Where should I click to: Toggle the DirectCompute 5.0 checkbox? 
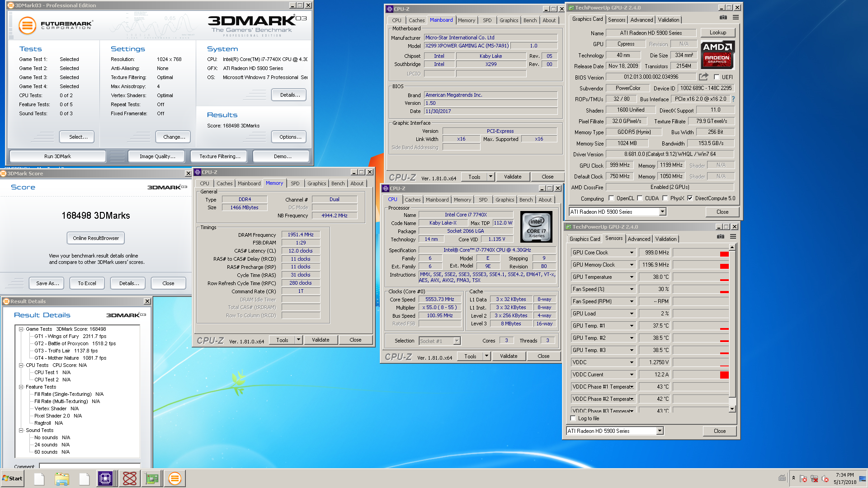pyautogui.click(x=690, y=198)
